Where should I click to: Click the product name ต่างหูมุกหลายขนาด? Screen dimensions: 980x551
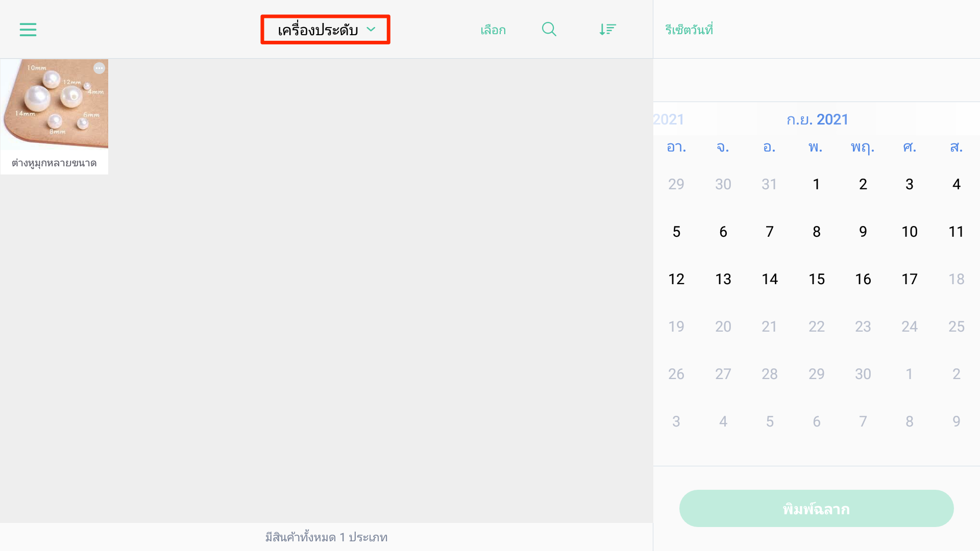click(x=54, y=163)
